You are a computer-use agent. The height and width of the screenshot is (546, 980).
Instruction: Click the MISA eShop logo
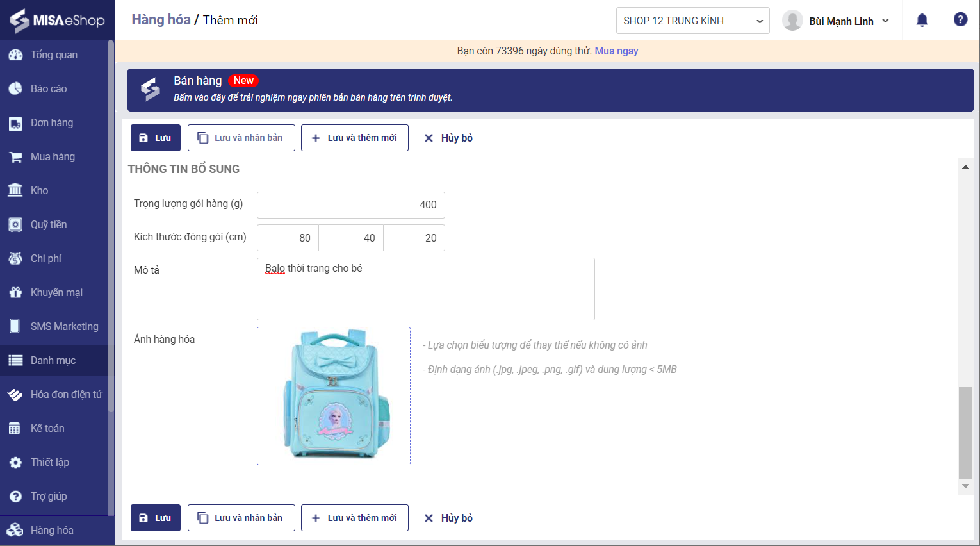coord(57,20)
